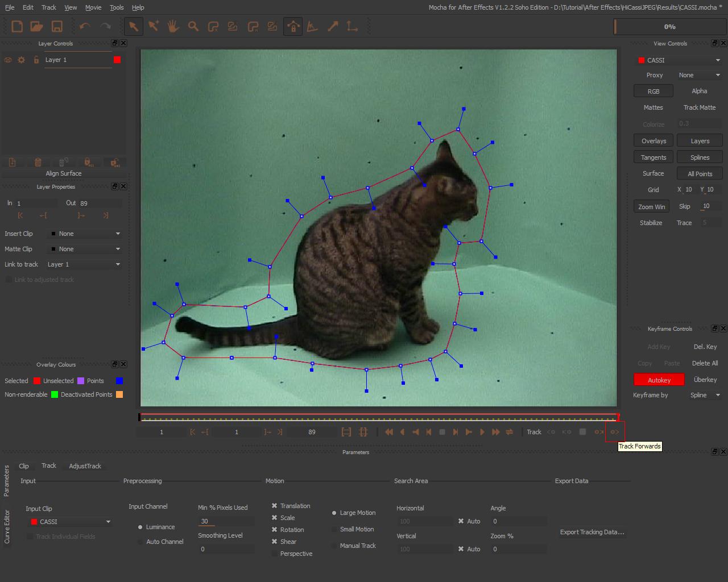Click the Selected overlay red swatch

(x=37, y=381)
